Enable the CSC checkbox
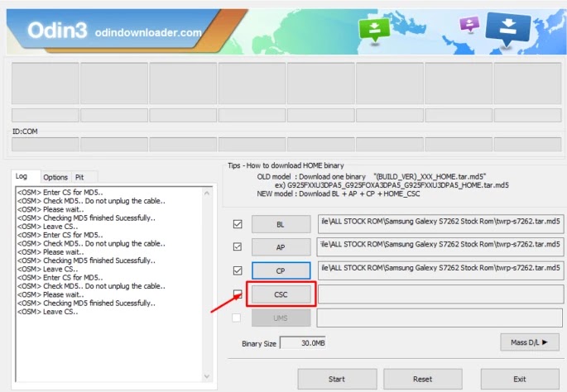Viewport: 567px width, 392px height. point(238,294)
